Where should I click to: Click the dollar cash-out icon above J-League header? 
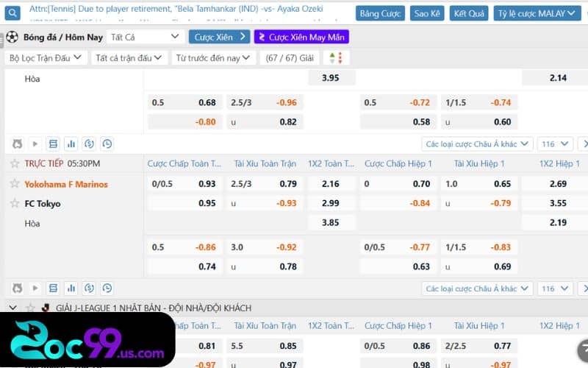point(89,289)
